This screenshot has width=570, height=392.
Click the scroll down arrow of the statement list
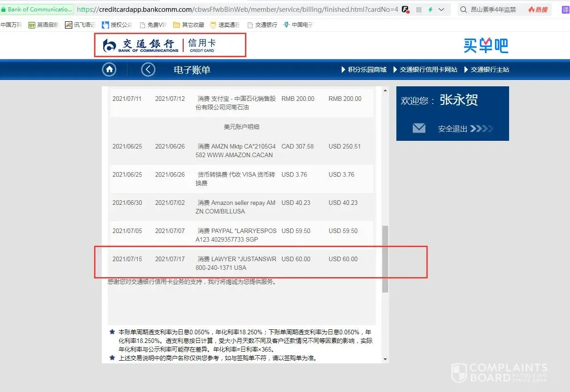pyautogui.click(x=385, y=359)
